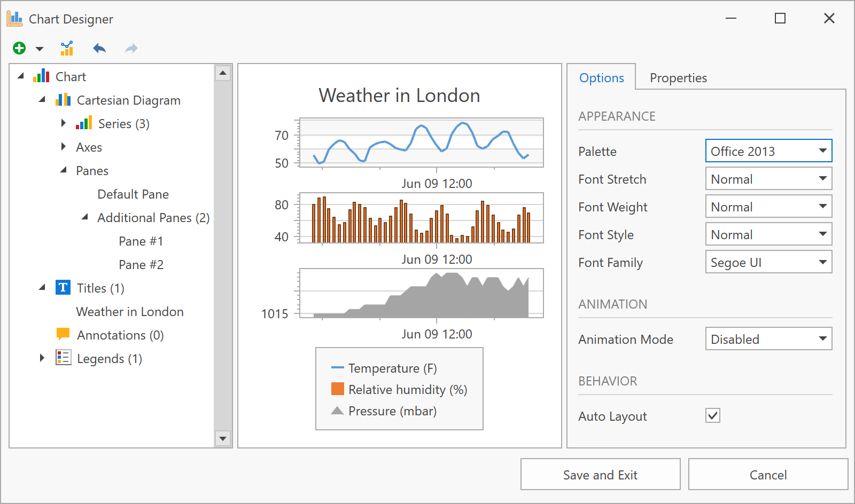Switch to the Properties tab
Image resolution: width=855 pixels, height=504 pixels.
pyautogui.click(x=678, y=78)
